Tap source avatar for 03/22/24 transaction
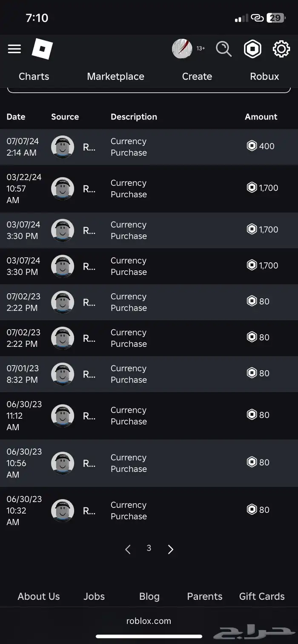The image size is (298, 644). point(63,189)
